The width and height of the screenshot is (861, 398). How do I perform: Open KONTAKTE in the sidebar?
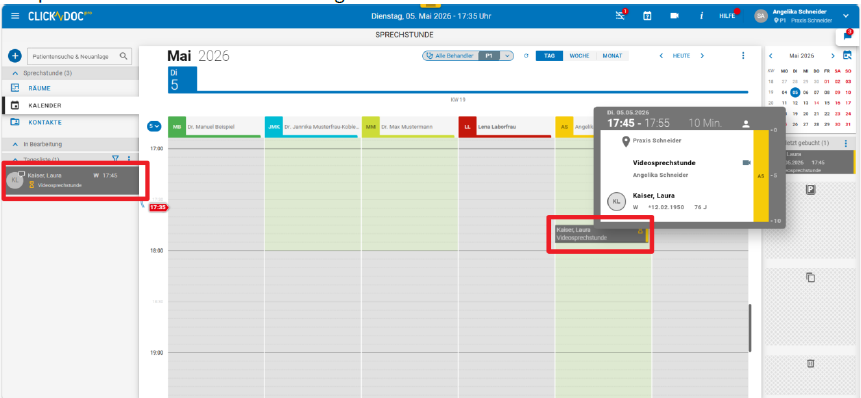pyautogui.click(x=45, y=122)
